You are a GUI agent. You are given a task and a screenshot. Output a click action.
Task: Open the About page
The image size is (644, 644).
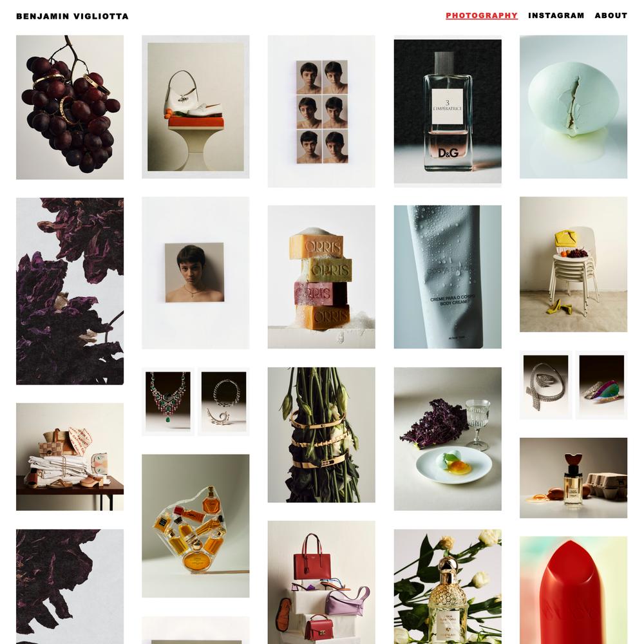pos(611,15)
